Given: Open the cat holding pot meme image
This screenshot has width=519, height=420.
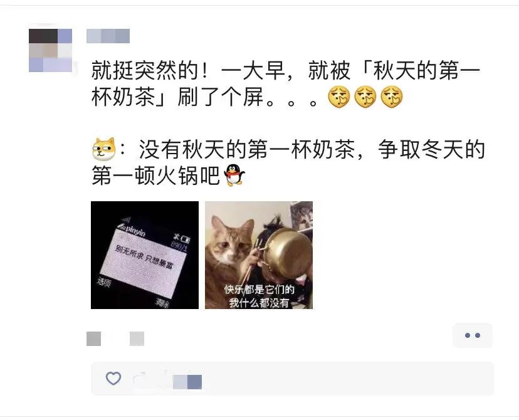Looking at the screenshot, I should tap(259, 255).
